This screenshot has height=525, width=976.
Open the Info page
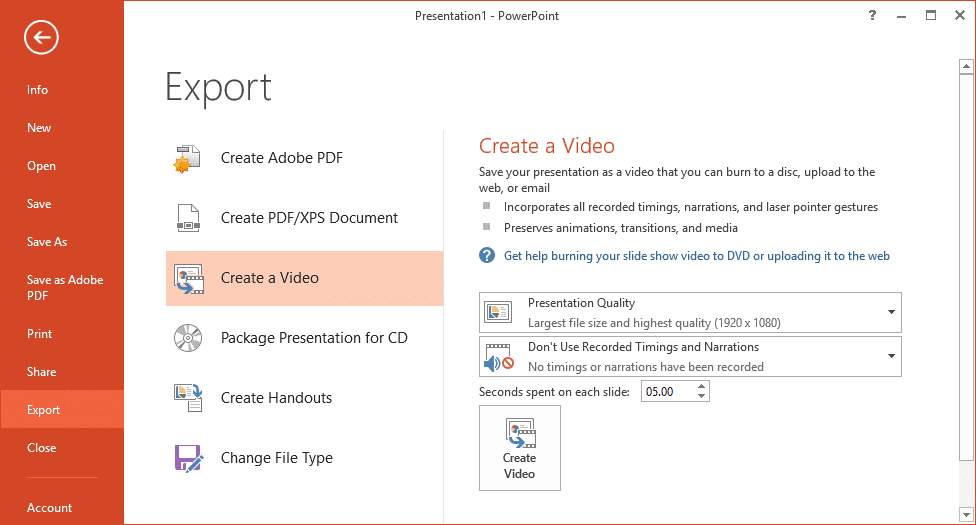(37, 90)
